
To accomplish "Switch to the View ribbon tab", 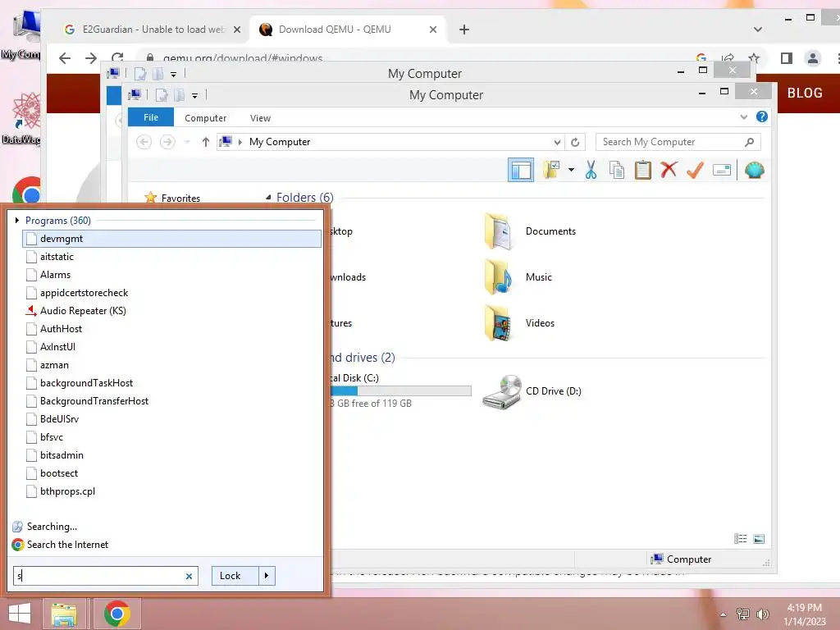I will coord(260,118).
